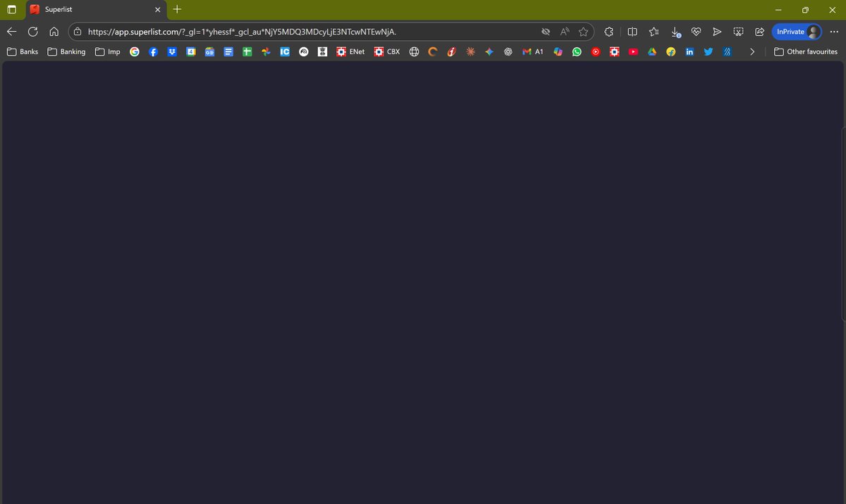Image resolution: width=846 pixels, height=504 pixels.
Task: Open Other favourites folder
Action: coord(806,51)
